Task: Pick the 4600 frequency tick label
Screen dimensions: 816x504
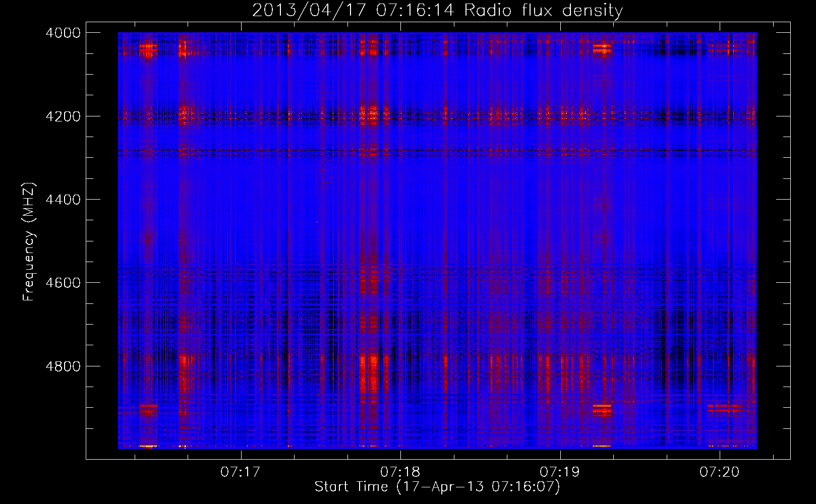Action: coord(63,283)
